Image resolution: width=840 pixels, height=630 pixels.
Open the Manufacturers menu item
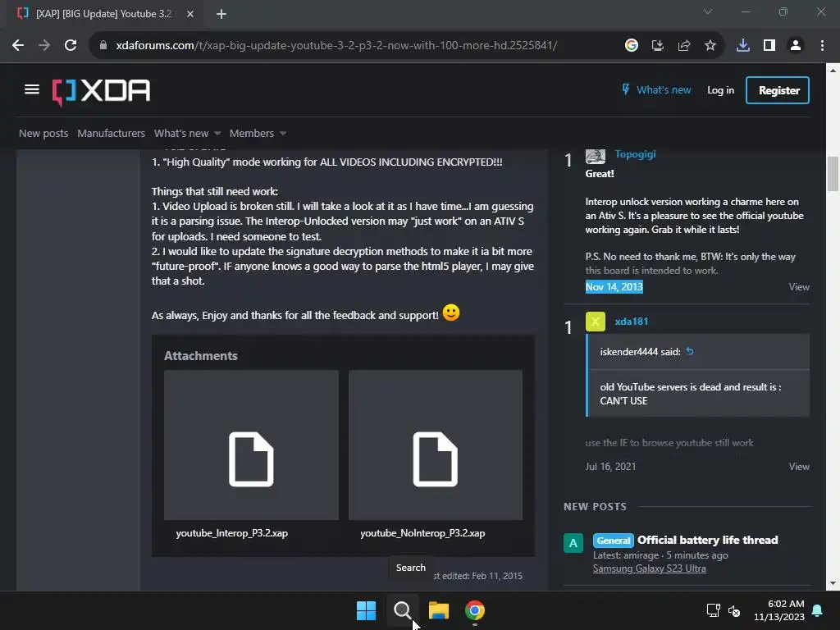pyautogui.click(x=111, y=133)
